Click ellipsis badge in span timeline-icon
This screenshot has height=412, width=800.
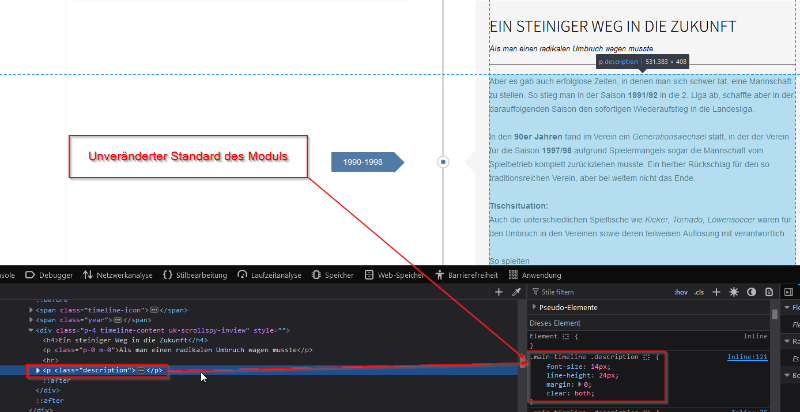[154, 310]
